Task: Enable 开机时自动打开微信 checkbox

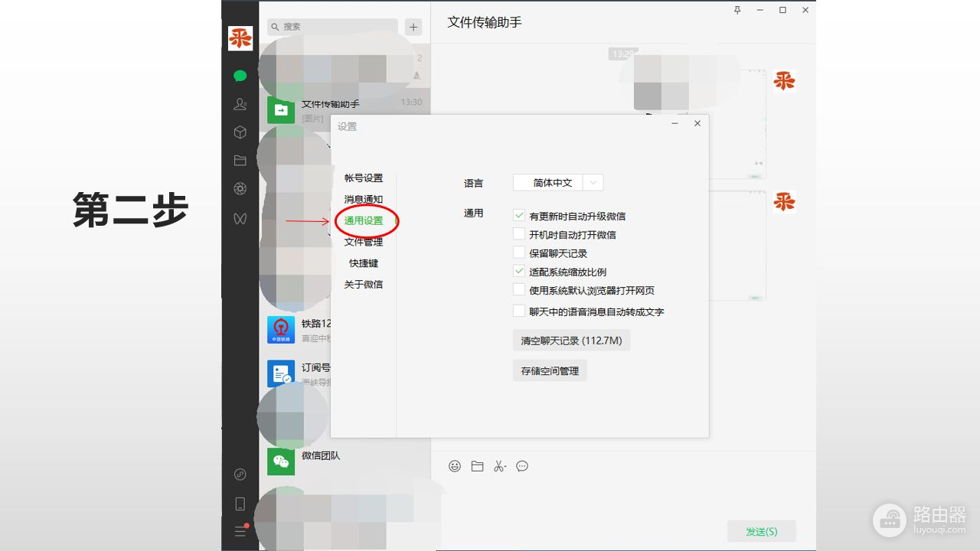Action: coord(519,234)
